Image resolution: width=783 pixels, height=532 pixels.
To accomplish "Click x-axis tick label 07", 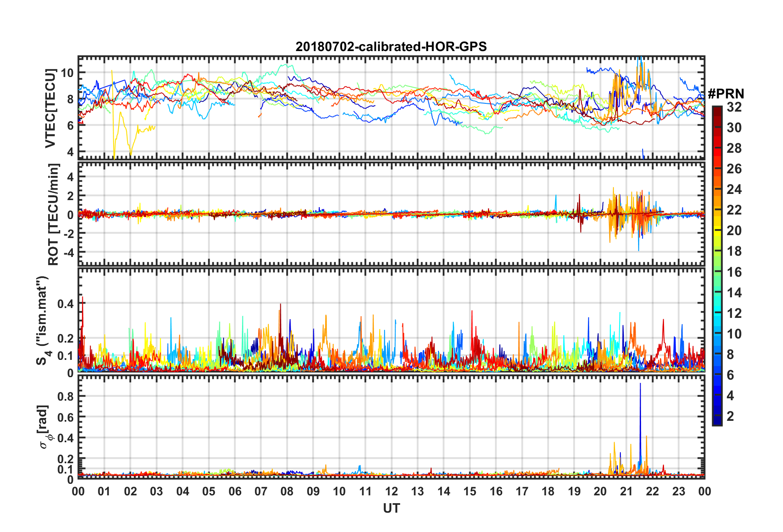I will coord(261,492).
